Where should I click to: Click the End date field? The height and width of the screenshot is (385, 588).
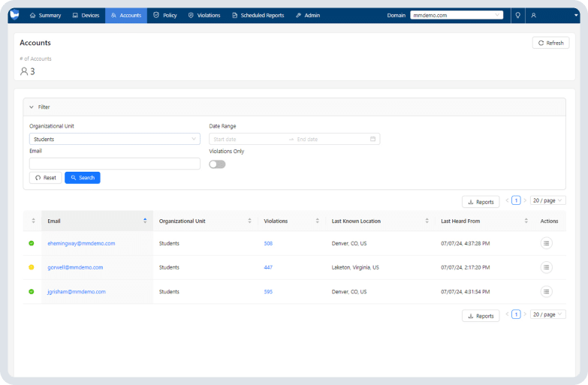pos(330,139)
